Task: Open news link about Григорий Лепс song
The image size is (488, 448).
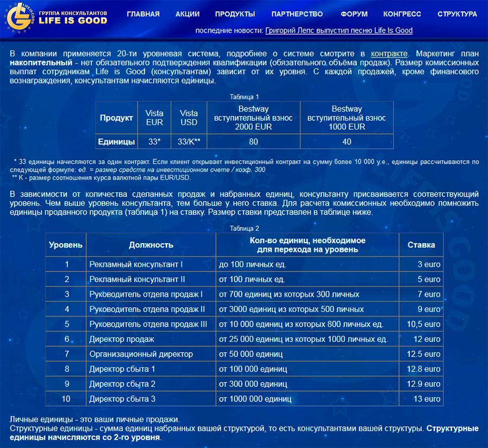Action: tap(339, 30)
